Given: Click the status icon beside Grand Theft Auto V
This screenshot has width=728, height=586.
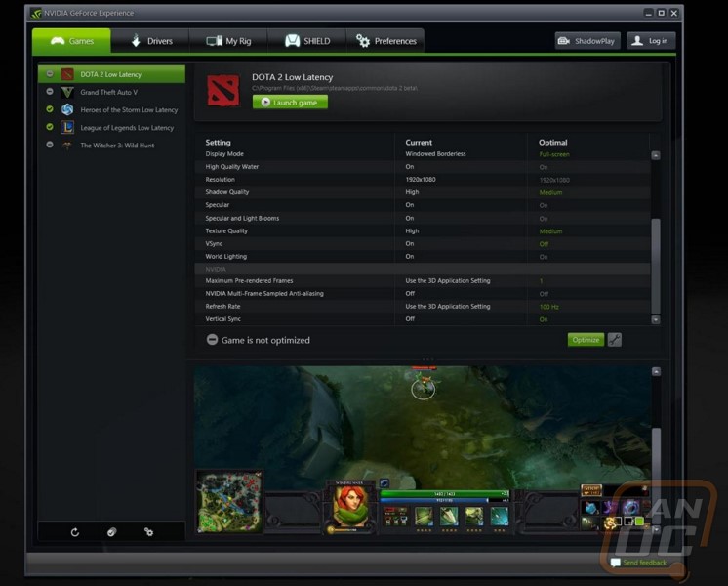Looking at the screenshot, I should pos(50,92).
